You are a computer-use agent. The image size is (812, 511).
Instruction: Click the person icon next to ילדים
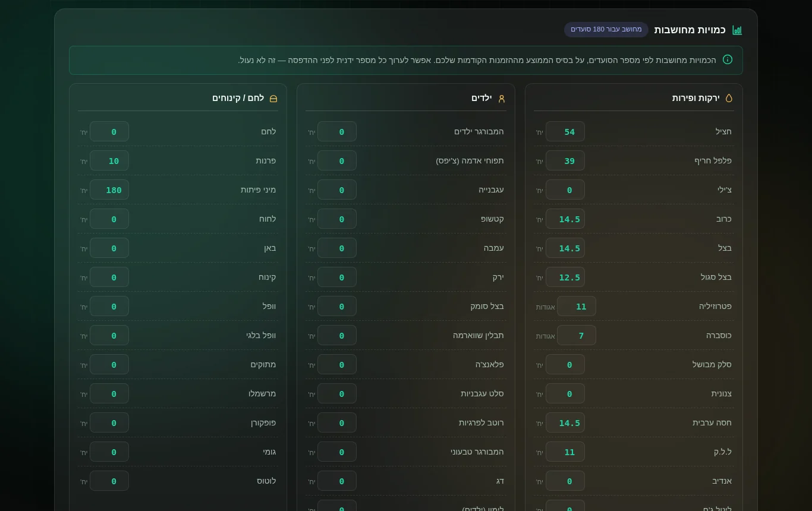point(501,99)
